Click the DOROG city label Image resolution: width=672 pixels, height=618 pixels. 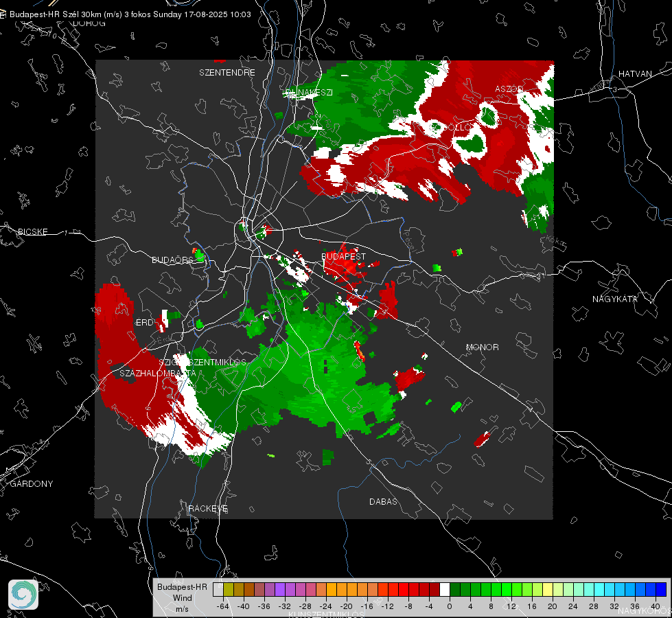(x=89, y=23)
